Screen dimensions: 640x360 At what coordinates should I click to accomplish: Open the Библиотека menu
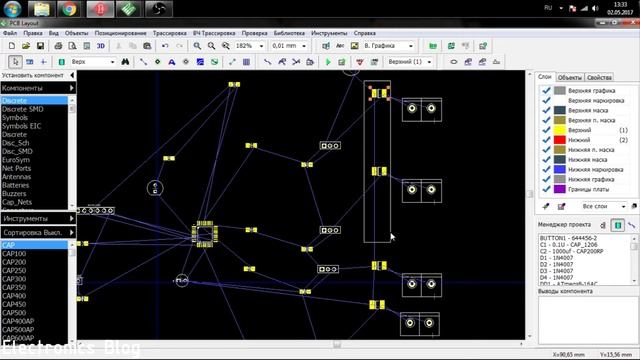(x=289, y=33)
